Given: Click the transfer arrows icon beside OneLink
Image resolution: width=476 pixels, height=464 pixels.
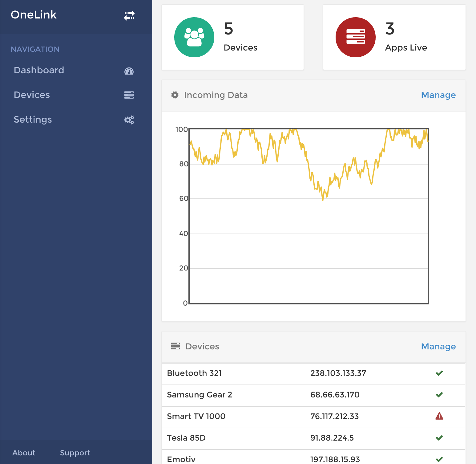Looking at the screenshot, I should click(x=129, y=15).
